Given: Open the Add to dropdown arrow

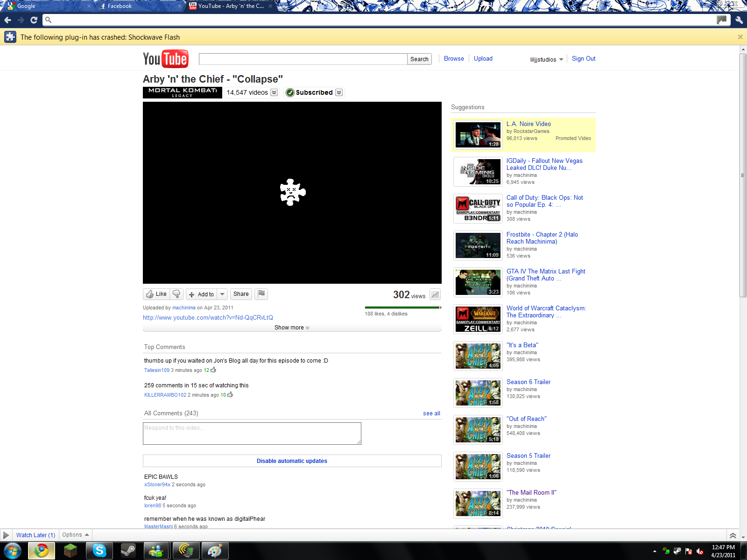Looking at the screenshot, I should click(223, 294).
